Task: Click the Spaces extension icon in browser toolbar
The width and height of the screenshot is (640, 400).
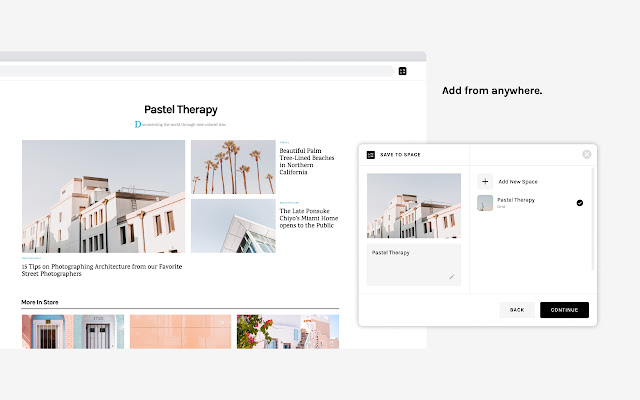Action: pyautogui.click(x=402, y=71)
